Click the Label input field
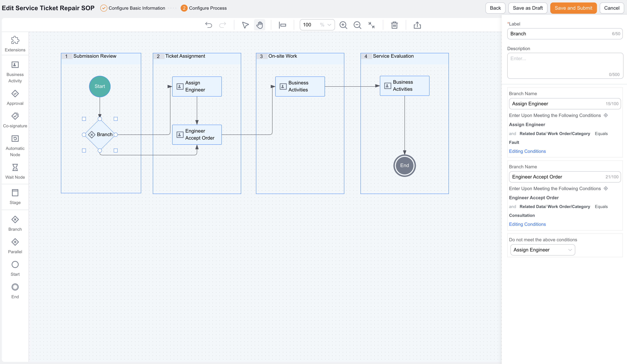This screenshot has width=627, height=364. 565,34
